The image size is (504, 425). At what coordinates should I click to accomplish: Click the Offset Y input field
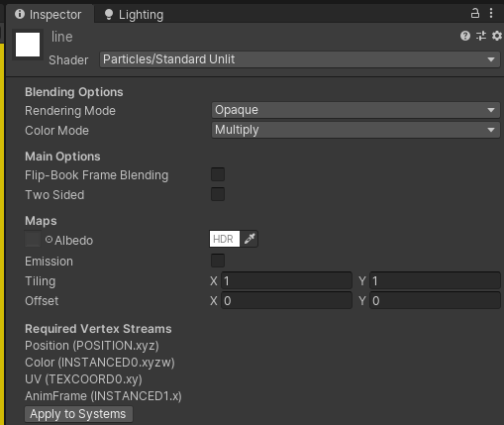point(435,300)
